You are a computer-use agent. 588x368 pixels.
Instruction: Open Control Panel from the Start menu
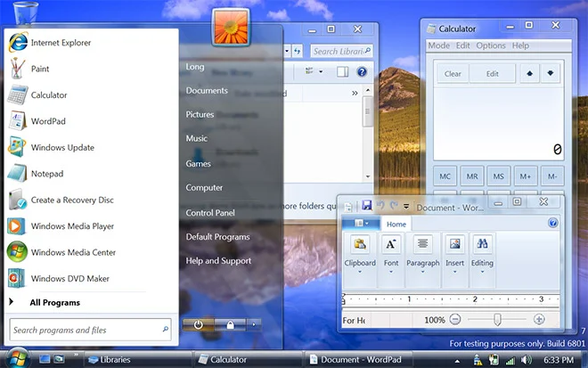pos(210,213)
